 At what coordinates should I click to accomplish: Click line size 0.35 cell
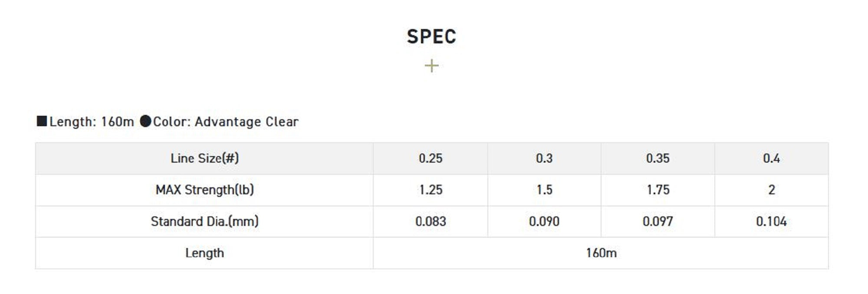[x=658, y=158]
